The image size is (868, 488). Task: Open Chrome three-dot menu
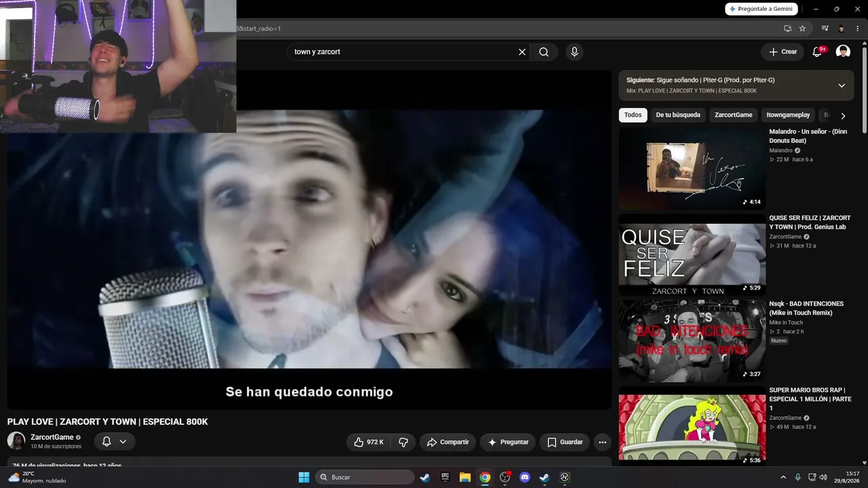(858, 28)
